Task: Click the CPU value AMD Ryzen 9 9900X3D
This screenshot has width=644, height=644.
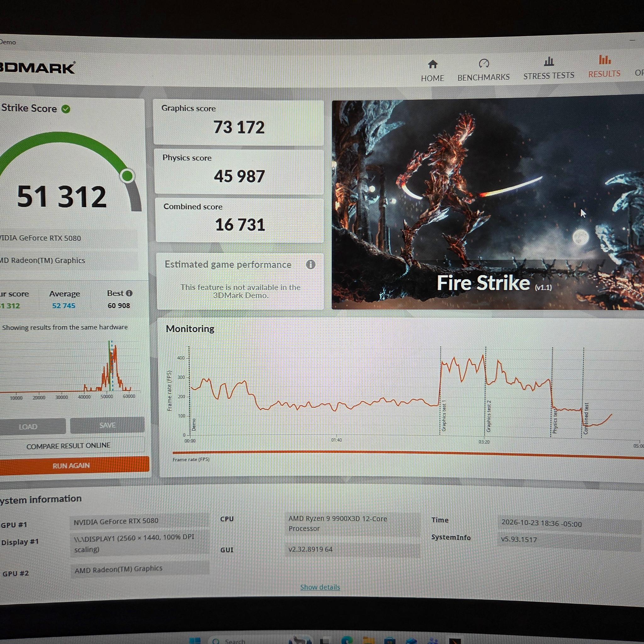Action: 352,523
